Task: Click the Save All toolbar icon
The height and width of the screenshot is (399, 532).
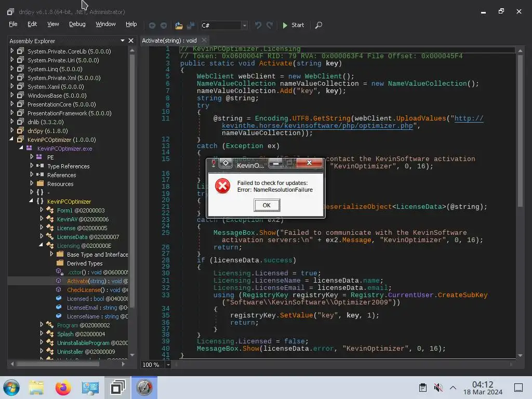Action: pos(191,25)
